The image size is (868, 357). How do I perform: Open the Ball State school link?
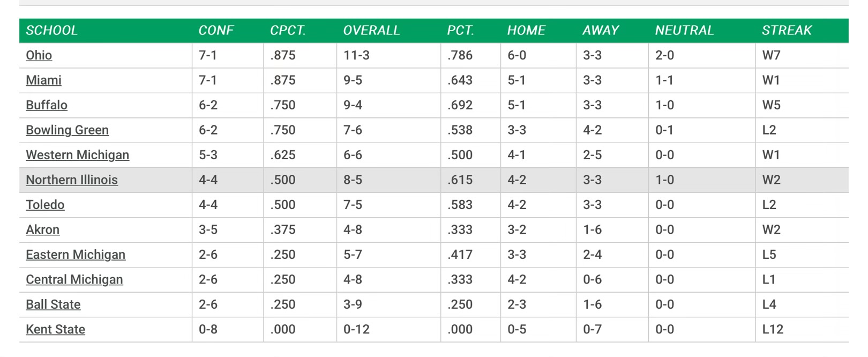point(53,304)
